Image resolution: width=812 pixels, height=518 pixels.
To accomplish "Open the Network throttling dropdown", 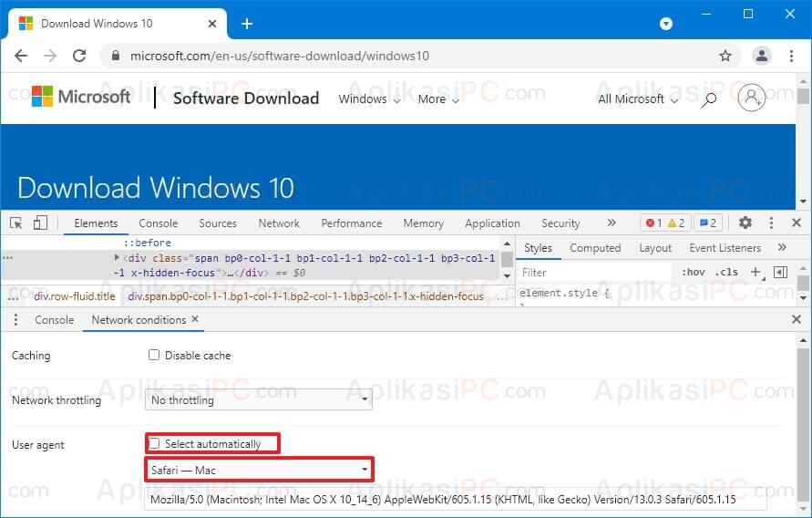I will [259, 399].
